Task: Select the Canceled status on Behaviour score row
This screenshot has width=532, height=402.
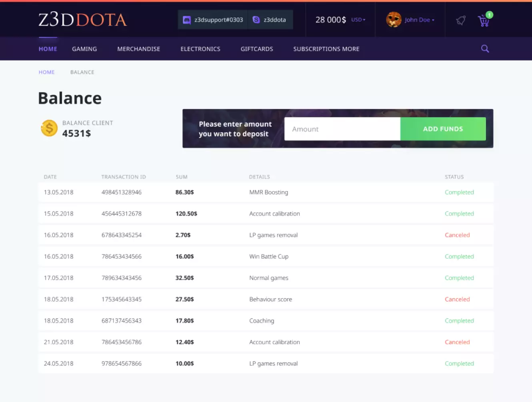Action: pyautogui.click(x=457, y=299)
